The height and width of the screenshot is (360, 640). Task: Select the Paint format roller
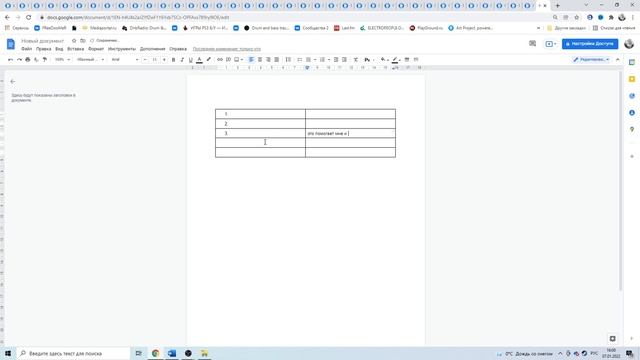pyautogui.click(x=45, y=60)
